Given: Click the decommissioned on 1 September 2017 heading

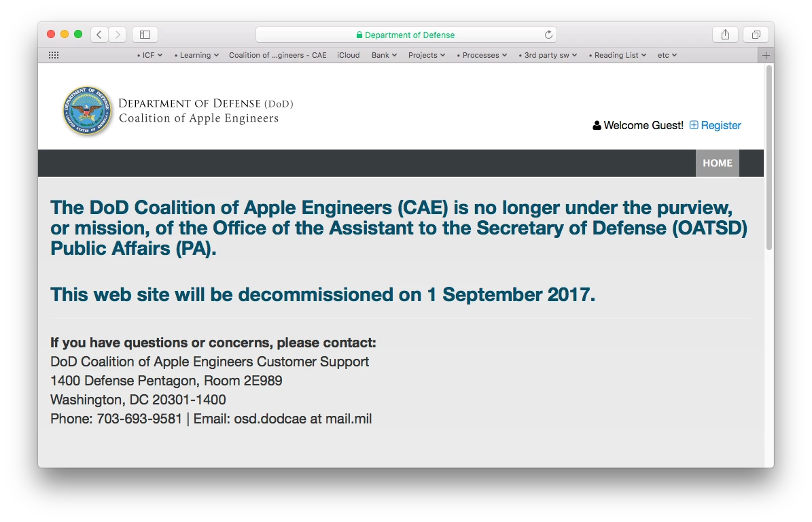Looking at the screenshot, I should [323, 294].
